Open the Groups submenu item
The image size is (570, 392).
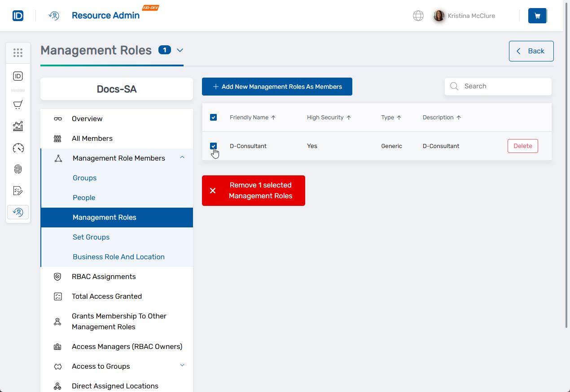[85, 178]
